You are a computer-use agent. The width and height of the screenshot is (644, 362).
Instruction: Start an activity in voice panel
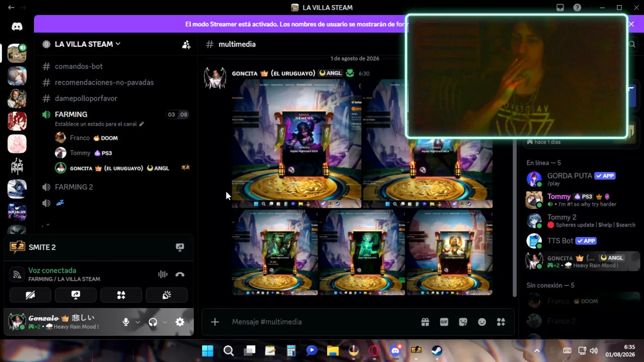click(x=121, y=295)
